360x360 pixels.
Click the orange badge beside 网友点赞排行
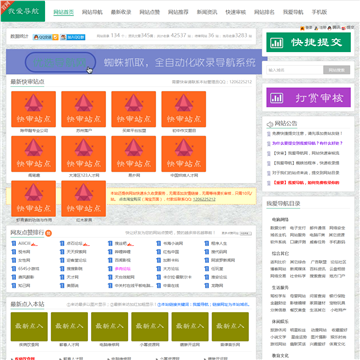point(49,233)
